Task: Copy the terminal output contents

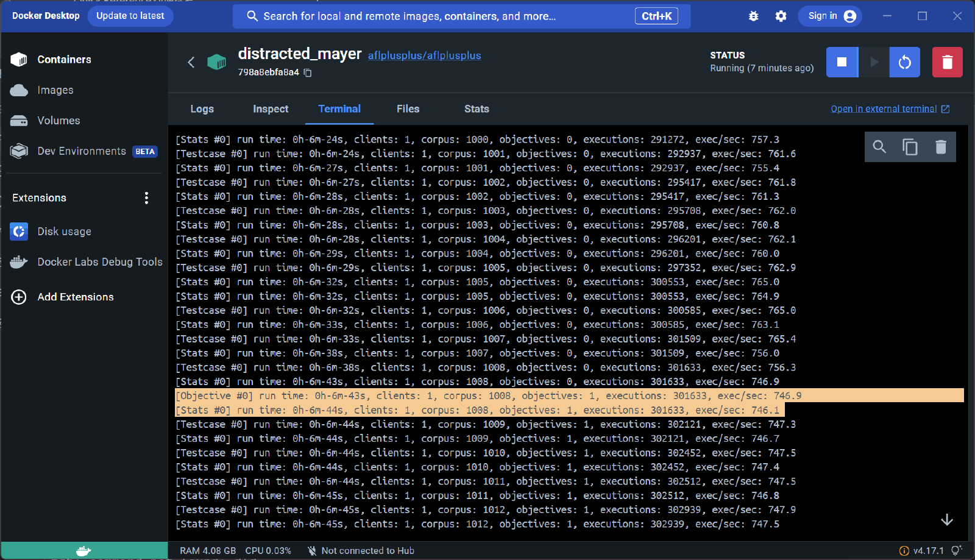Action: [910, 147]
